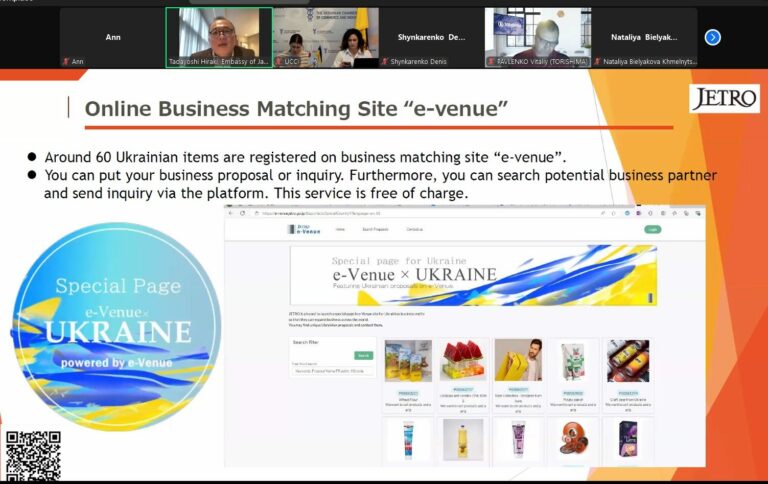768x484 pixels.
Task: Open the Wheat flour product thumbnail
Action: pos(409,361)
